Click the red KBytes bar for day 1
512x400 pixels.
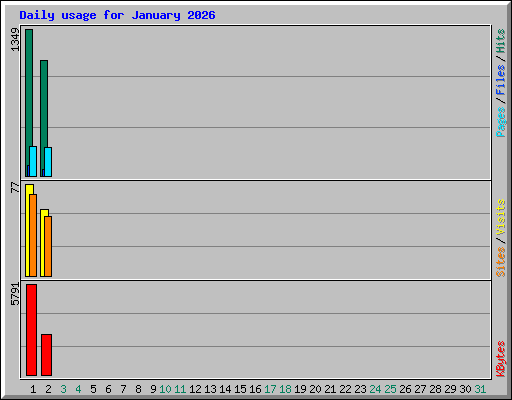[31, 330]
